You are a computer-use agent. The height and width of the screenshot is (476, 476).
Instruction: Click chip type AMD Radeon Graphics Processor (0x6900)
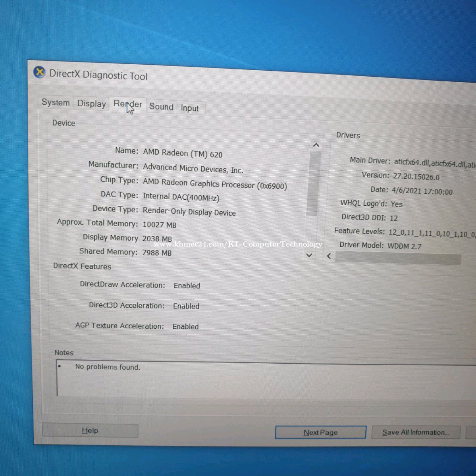(x=215, y=184)
